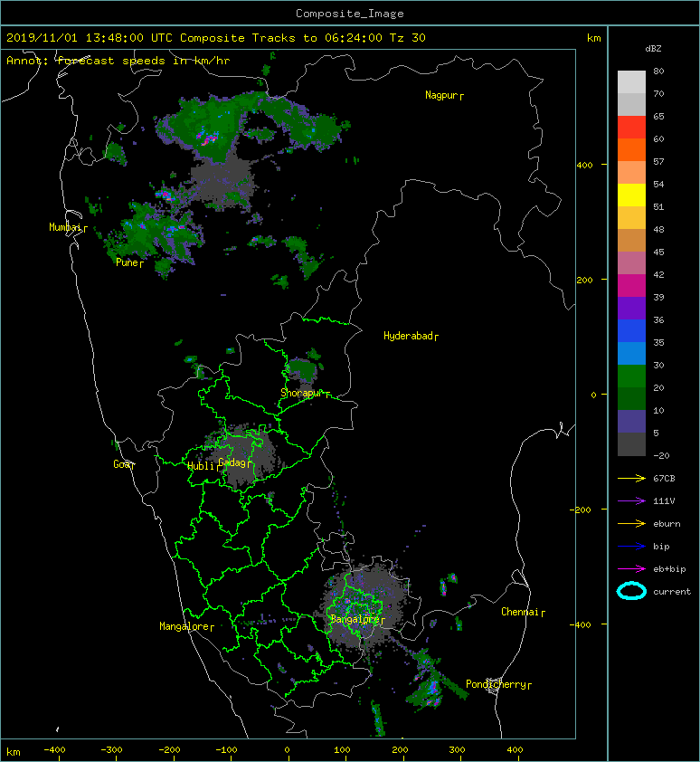700x762 pixels.
Task: Pick the light blue swatch above 30 dBZ
Action: point(631,354)
